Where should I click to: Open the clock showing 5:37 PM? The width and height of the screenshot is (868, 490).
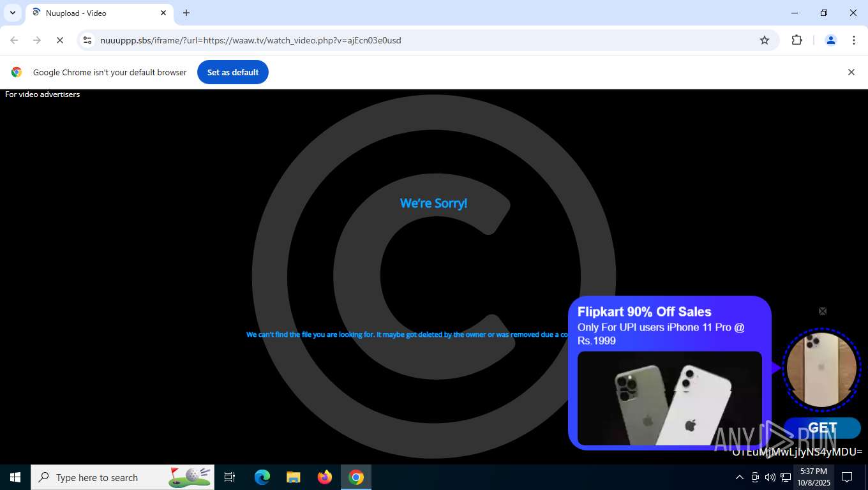pos(813,477)
